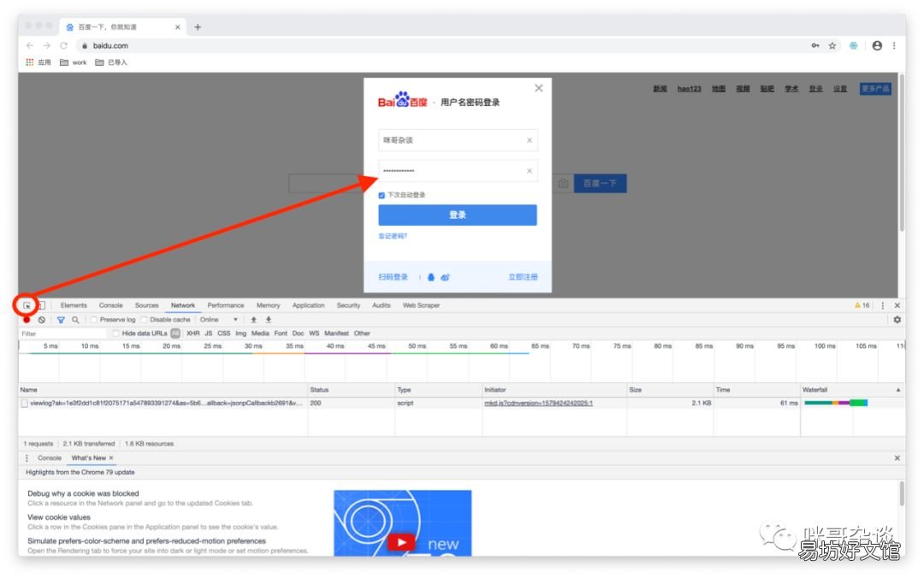Screen dimensions: 924x578
Task: Clear the network log
Action: (41, 320)
